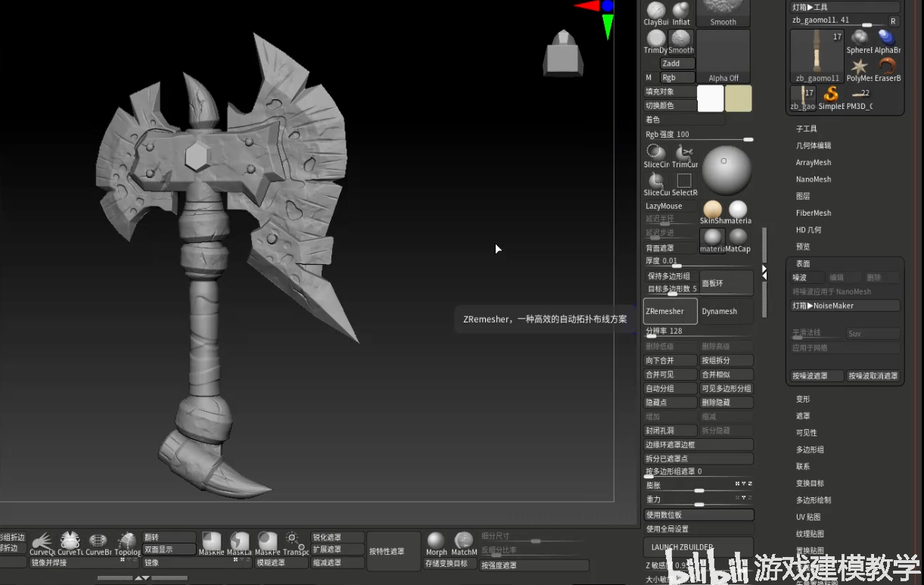924x585 pixels.
Task: Select the ClayBuildup brush
Action: click(x=656, y=14)
